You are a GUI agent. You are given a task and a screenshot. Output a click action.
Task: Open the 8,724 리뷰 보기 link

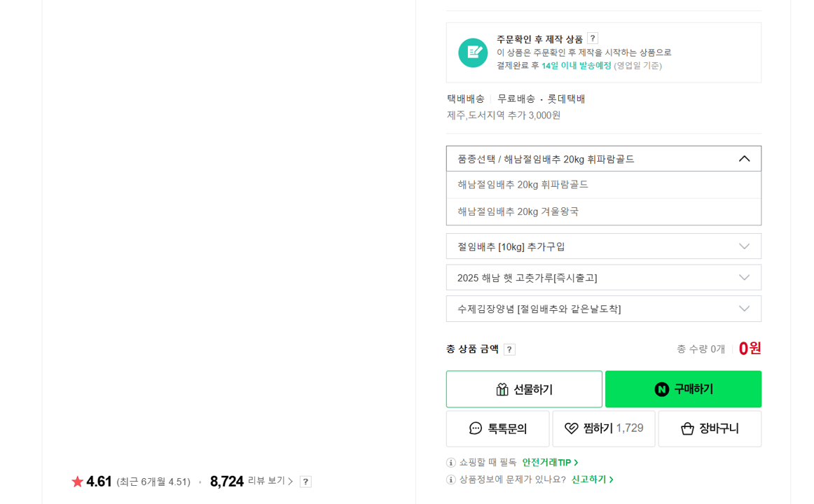pos(249,481)
